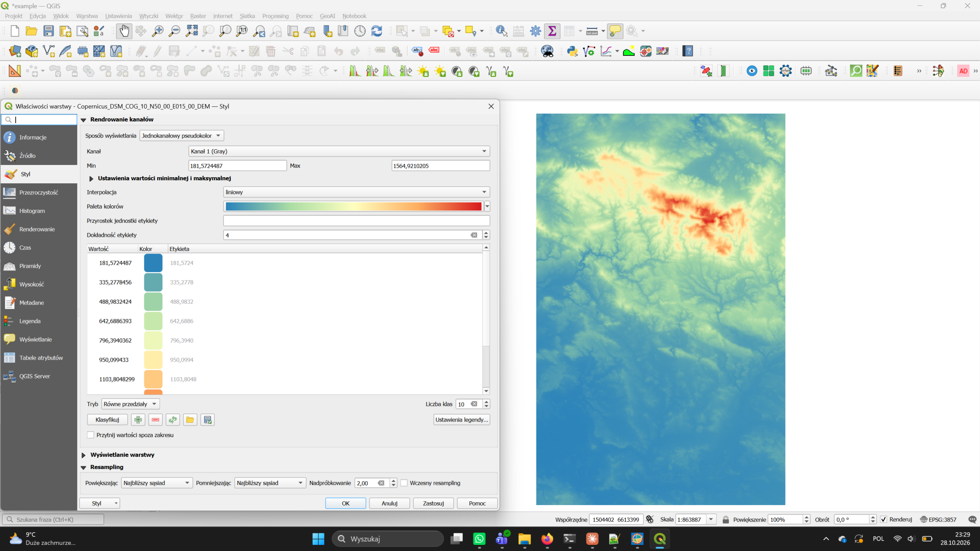This screenshot has height=551, width=980.
Task: Click color swatch for value 181,5724487
Action: coord(153,263)
